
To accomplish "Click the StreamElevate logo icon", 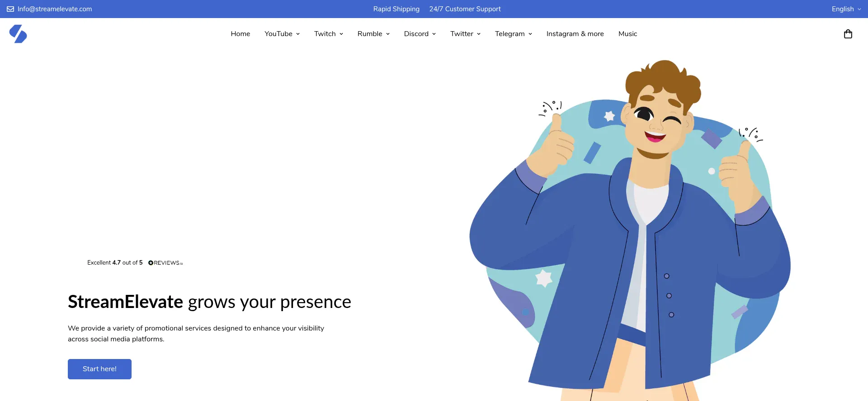I will 18,34.
